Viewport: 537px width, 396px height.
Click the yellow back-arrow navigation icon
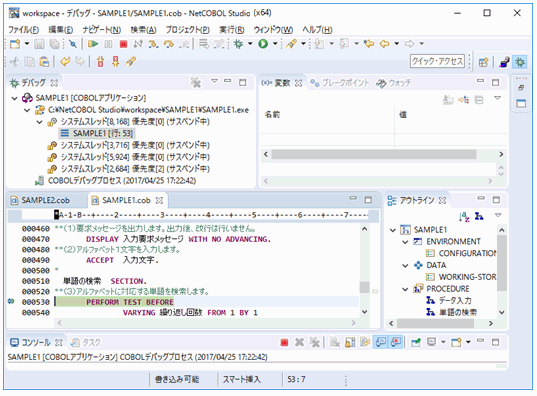385,44
